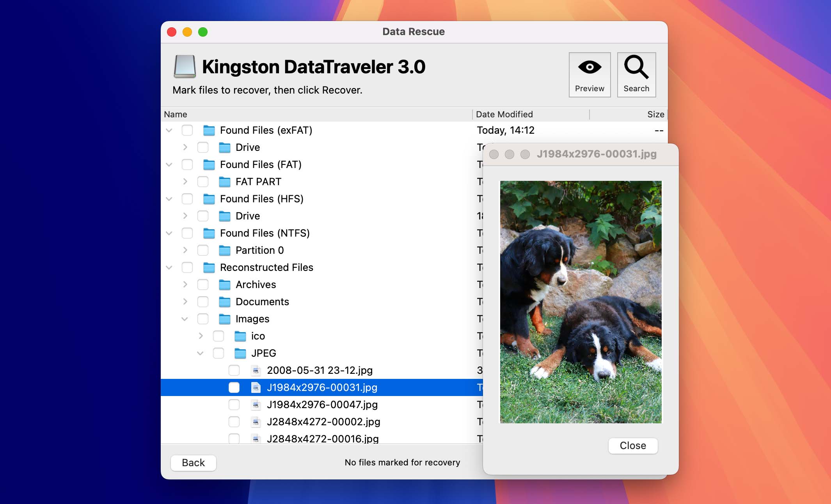Click the folder icon of Drive under HFS

point(225,216)
